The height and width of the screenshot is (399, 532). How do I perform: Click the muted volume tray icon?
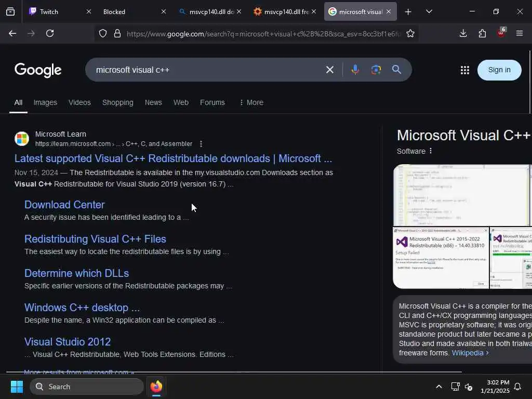point(469,387)
